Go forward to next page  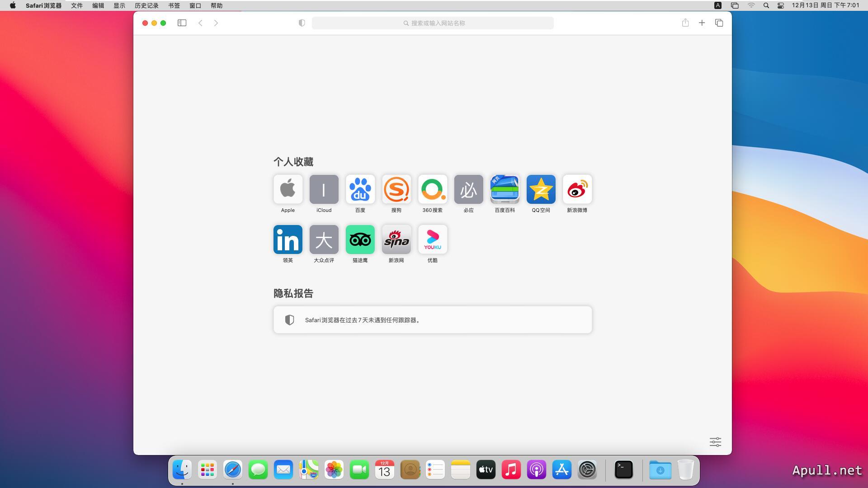216,23
